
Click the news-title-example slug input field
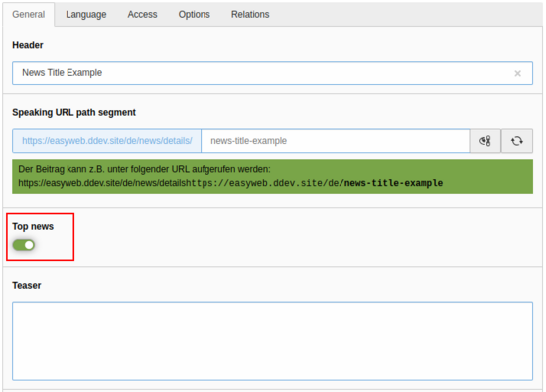tap(336, 141)
